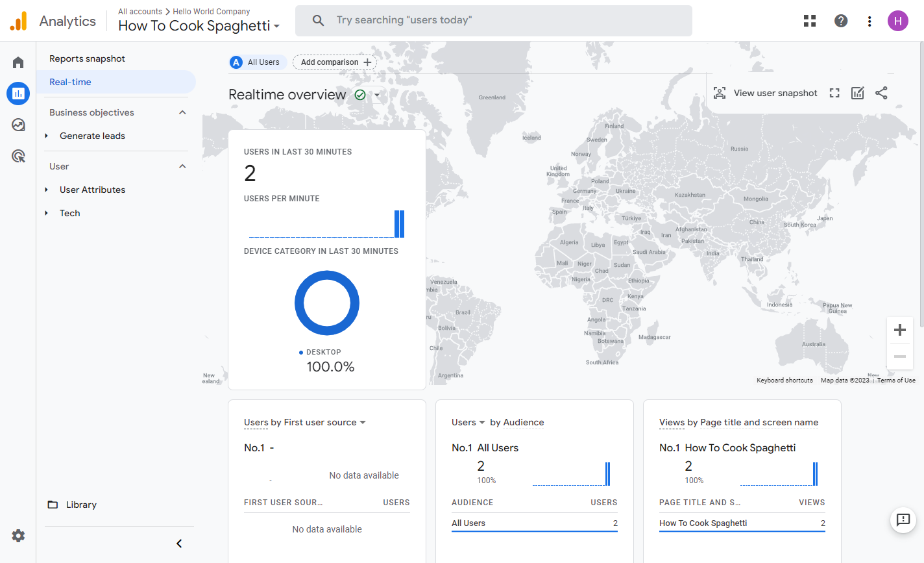
Task: Open Admin via the gear icon
Action: pos(18,535)
